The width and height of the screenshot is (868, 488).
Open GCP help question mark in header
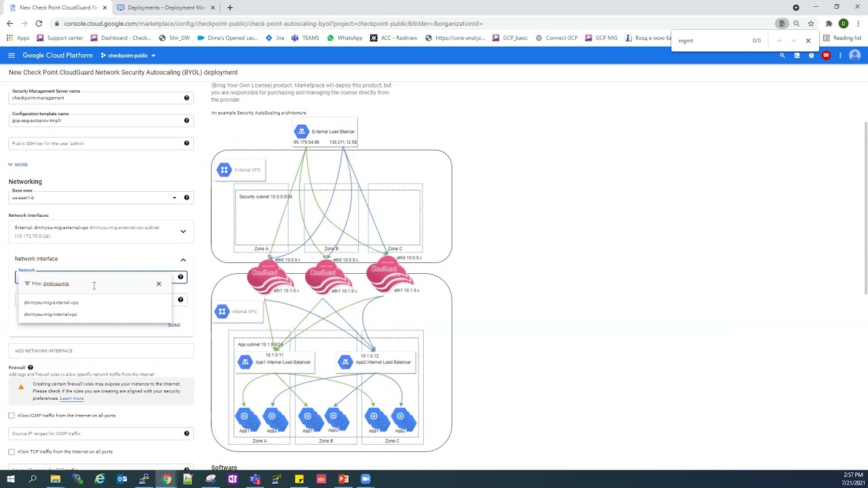point(811,56)
